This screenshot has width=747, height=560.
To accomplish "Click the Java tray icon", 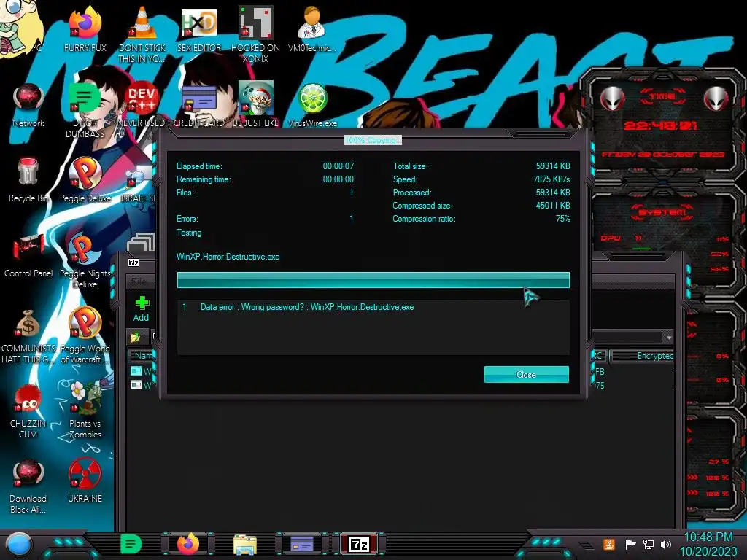I will 609,544.
